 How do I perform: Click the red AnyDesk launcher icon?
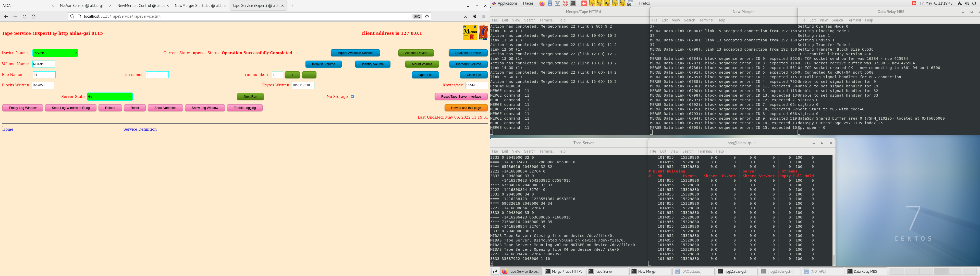click(584, 3)
